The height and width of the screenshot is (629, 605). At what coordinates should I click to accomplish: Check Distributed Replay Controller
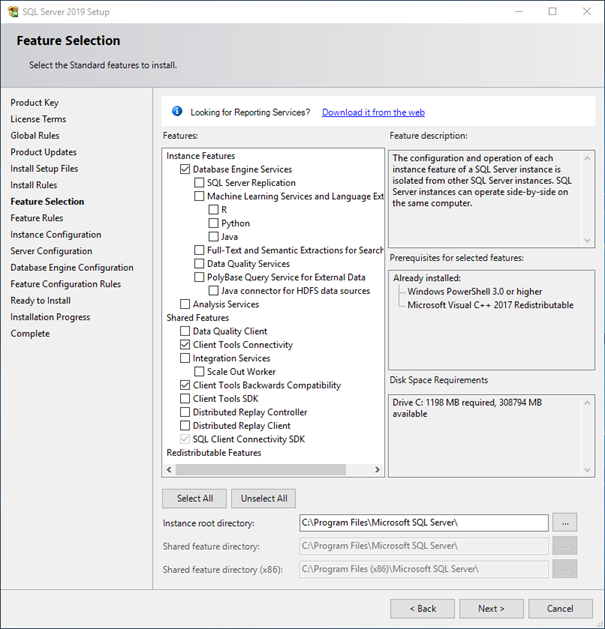185,412
